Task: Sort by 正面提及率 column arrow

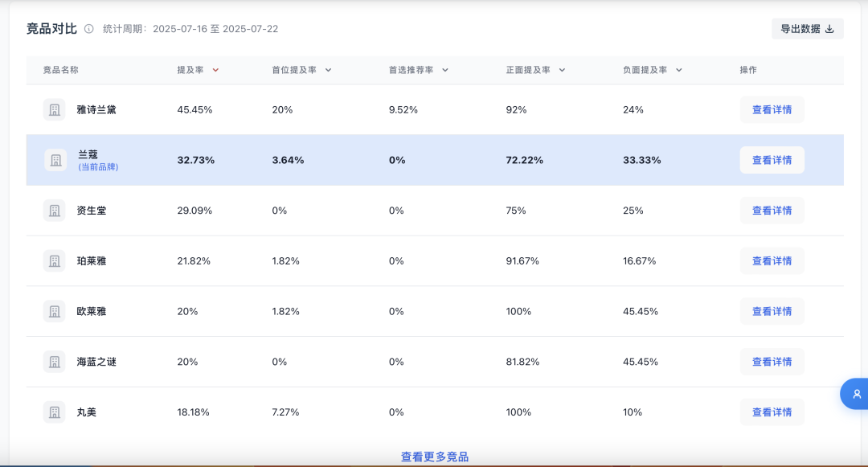Action: (x=562, y=70)
